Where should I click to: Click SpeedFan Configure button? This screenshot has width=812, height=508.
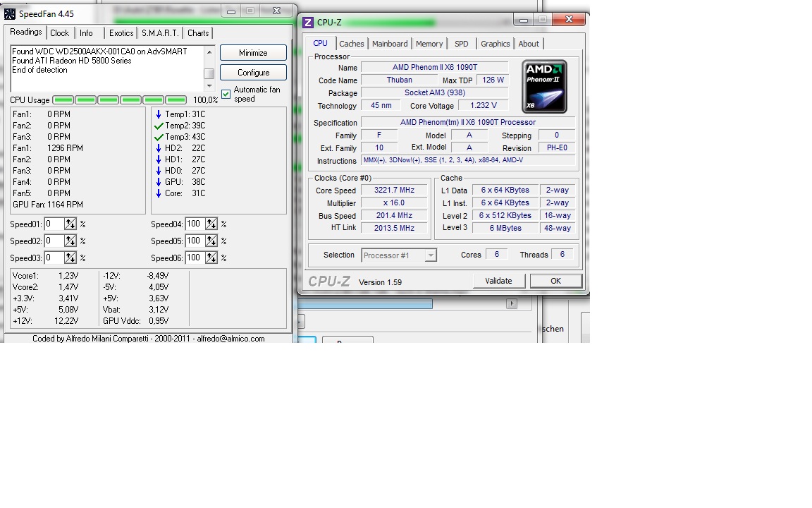click(253, 73)
